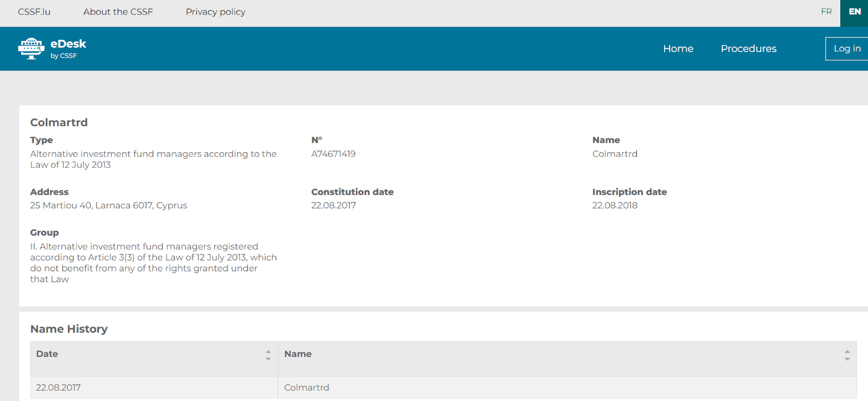Viewport: 868px width, 401px height.
Task: Select the Colmartrd cell in Name History
Action: pos(307,387)
